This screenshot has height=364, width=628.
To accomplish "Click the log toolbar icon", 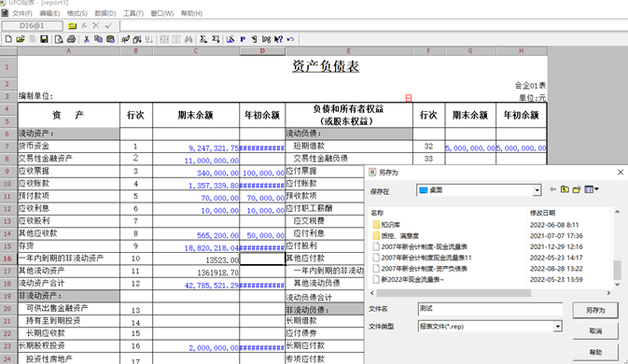I will pyautogui.click(x=266, y=39).
